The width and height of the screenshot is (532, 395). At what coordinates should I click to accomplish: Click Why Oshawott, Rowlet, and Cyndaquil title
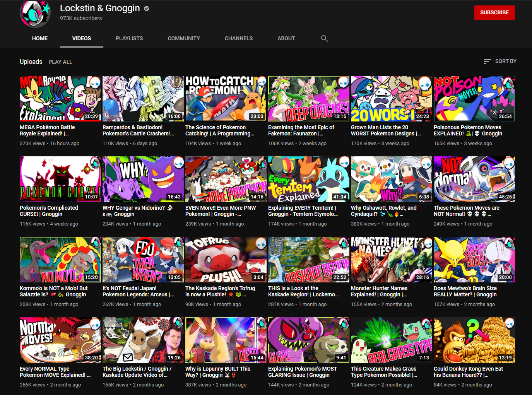(384, 211)
